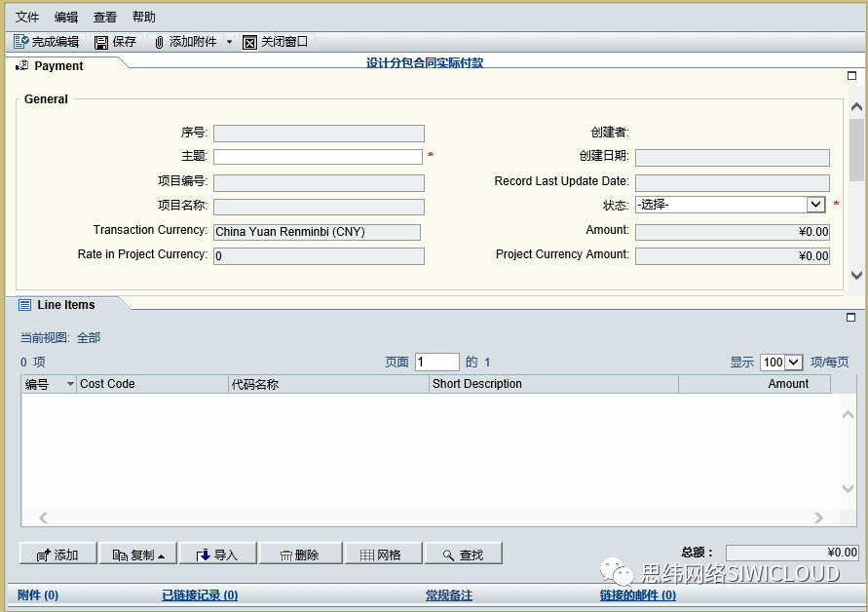
Task: Click the Transaction Currency field
Action: coord(317,232)
